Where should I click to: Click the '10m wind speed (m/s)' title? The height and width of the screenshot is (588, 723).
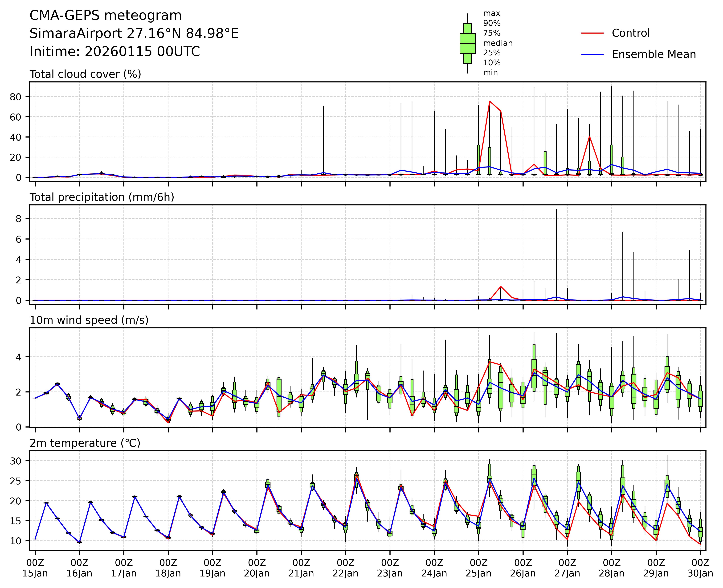click(89, 320)
